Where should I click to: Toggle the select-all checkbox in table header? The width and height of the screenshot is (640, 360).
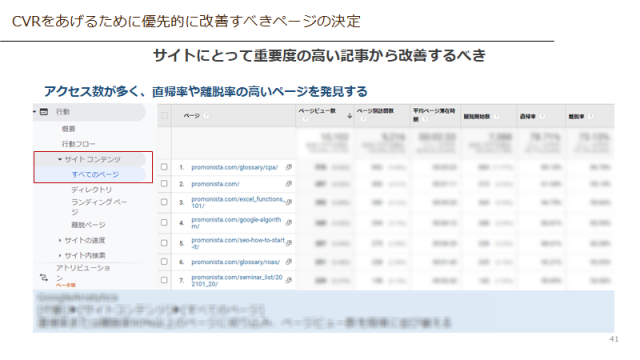point(164,116)
